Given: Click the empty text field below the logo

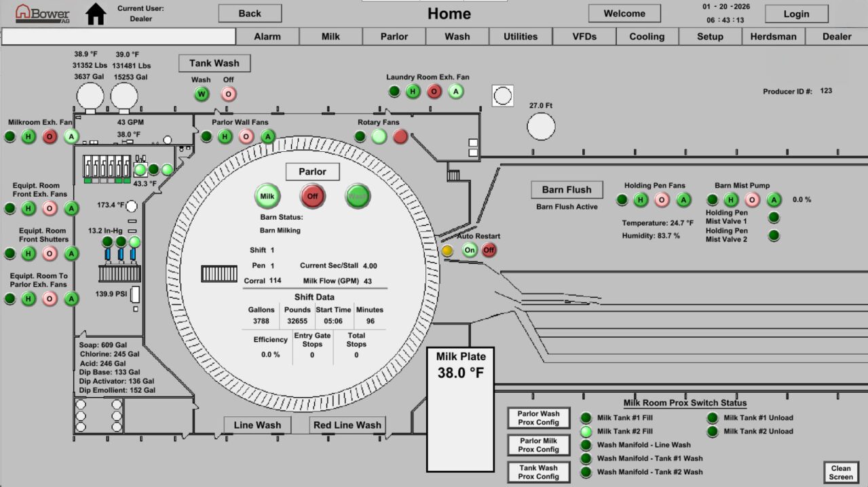Looking at the screenshot, I should pos(119,37).
